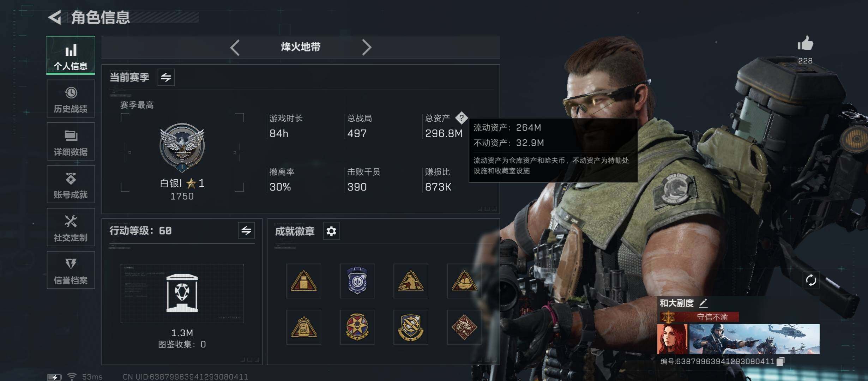Open the collection showcase display case
The image size is (868, 381).
(182, 293)
